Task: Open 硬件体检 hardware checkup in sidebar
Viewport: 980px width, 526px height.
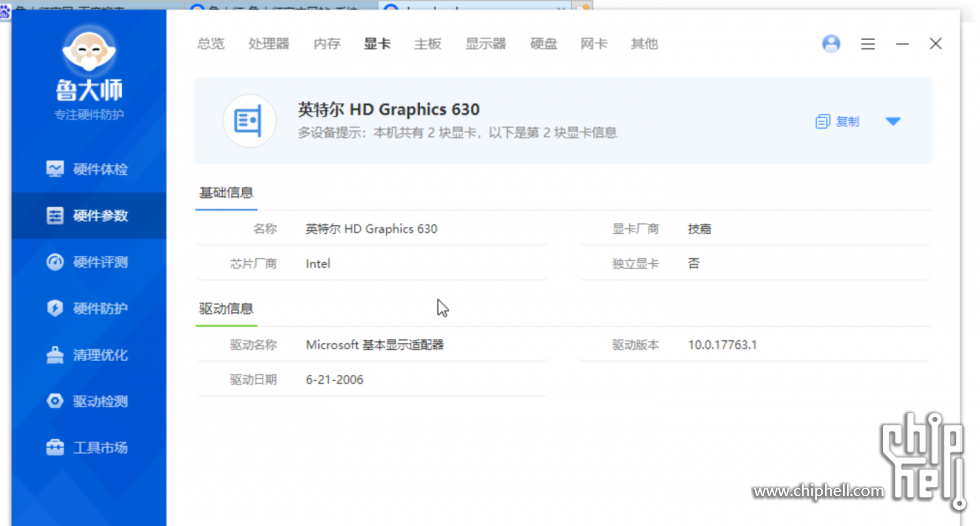Action: tap(89, 169)
